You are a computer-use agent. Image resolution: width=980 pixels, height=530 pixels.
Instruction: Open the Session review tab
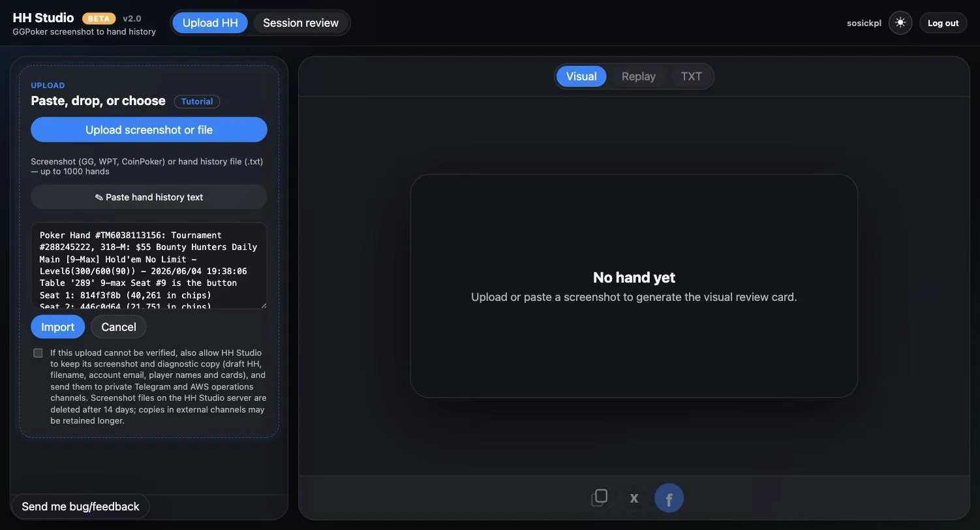coord(301,23)
